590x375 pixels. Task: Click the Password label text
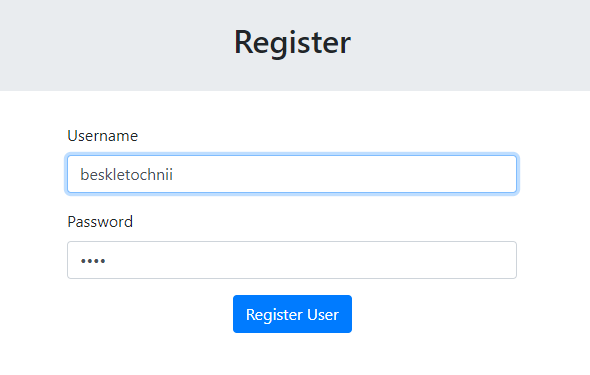tap(100, 222)
